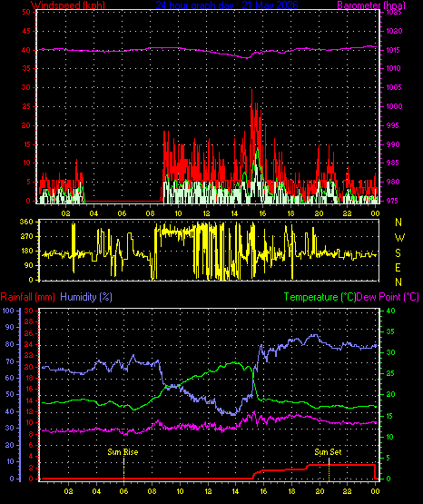Click the 80 humidity axis value
The height and width of the screenshot is (504, 423).
pos(10,344)
